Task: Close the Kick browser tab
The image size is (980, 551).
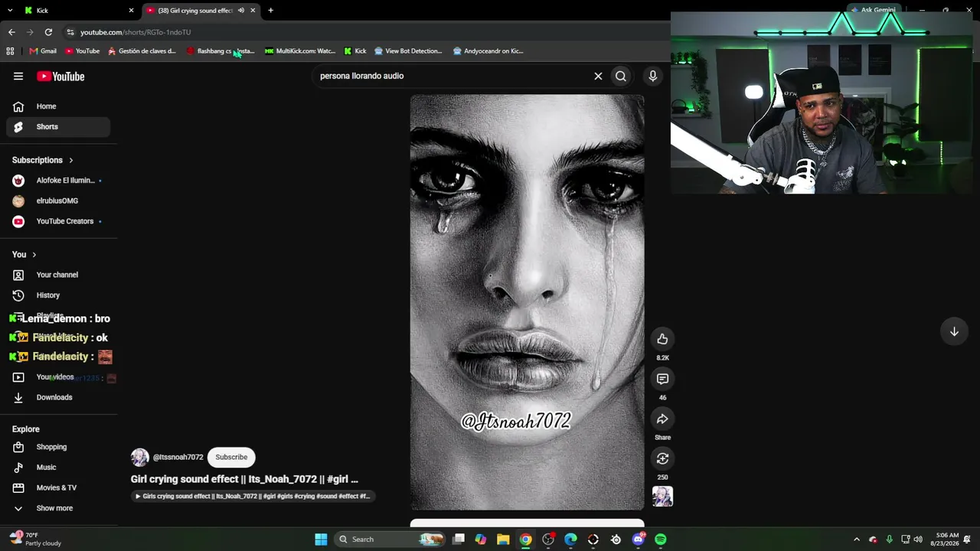Action: (131, 11)
